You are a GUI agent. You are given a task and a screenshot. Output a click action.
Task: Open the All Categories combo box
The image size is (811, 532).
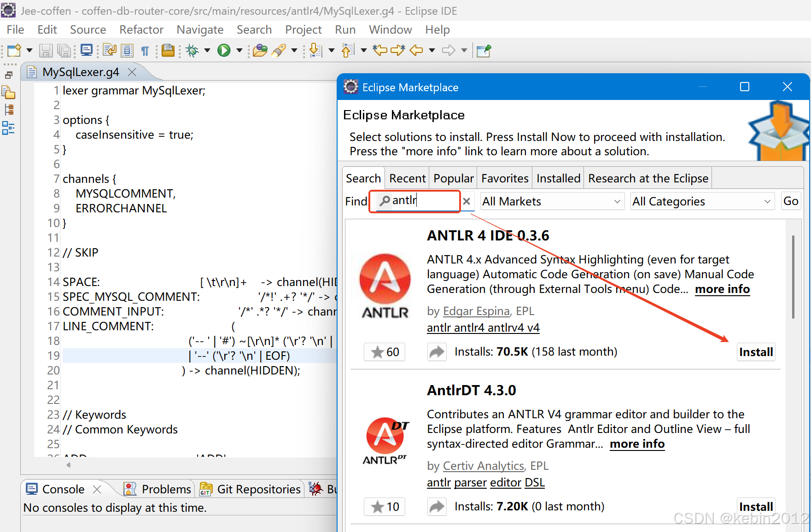click(702, 201)
